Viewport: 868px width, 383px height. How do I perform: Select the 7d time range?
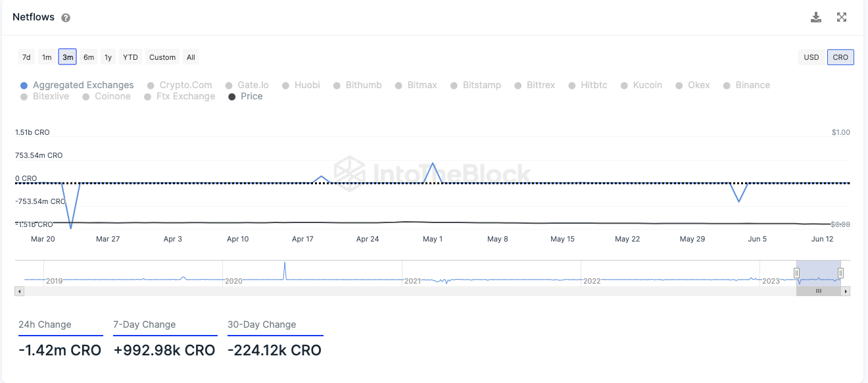(26, 57)
